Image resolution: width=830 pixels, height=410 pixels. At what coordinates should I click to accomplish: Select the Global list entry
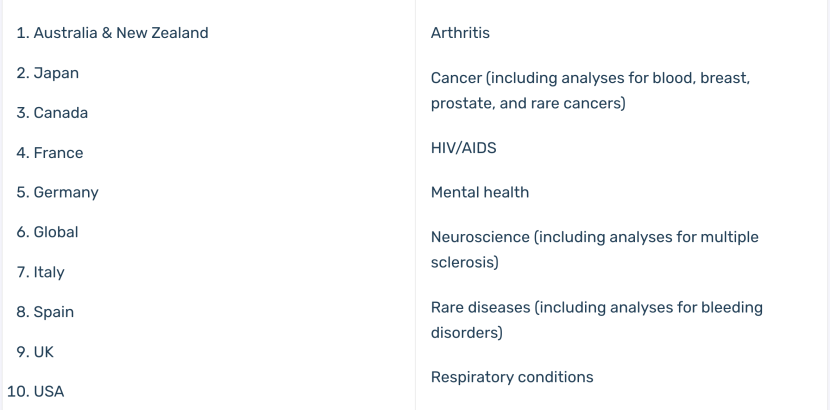(x=56, y=232)
